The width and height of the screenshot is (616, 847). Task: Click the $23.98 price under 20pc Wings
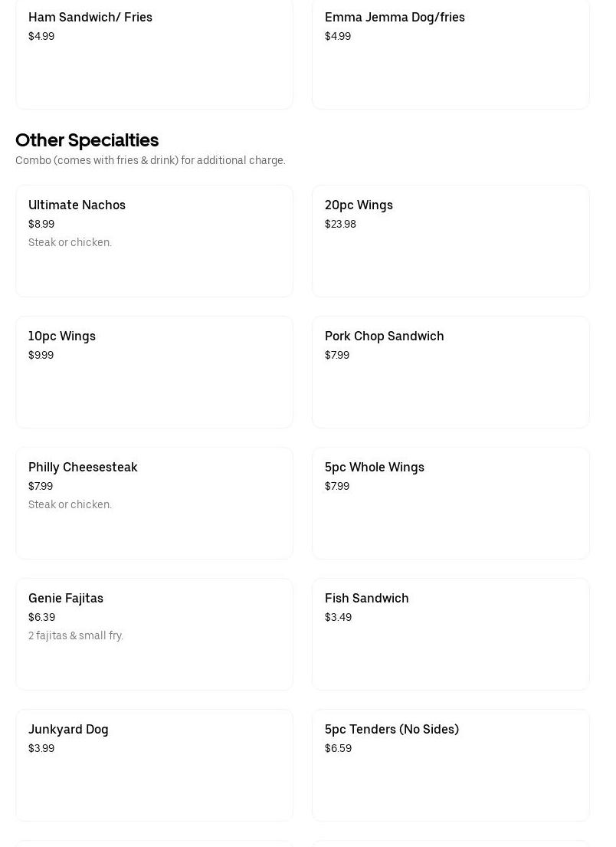click(340, 225)
